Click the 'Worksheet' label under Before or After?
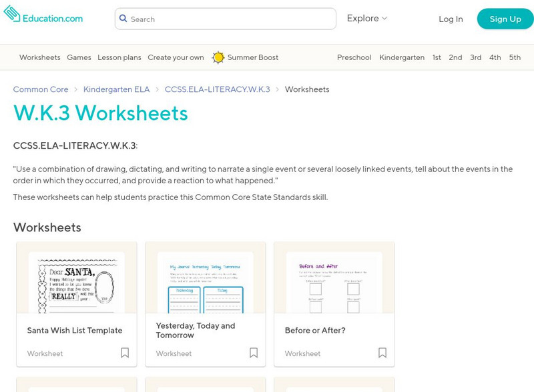534x392 pixels. click(x=302, y=353)
